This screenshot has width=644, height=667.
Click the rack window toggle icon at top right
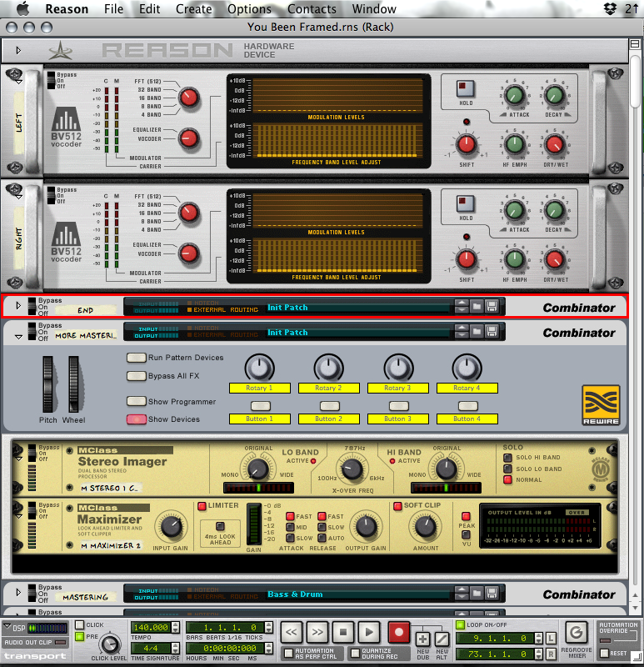coord(635,44)
